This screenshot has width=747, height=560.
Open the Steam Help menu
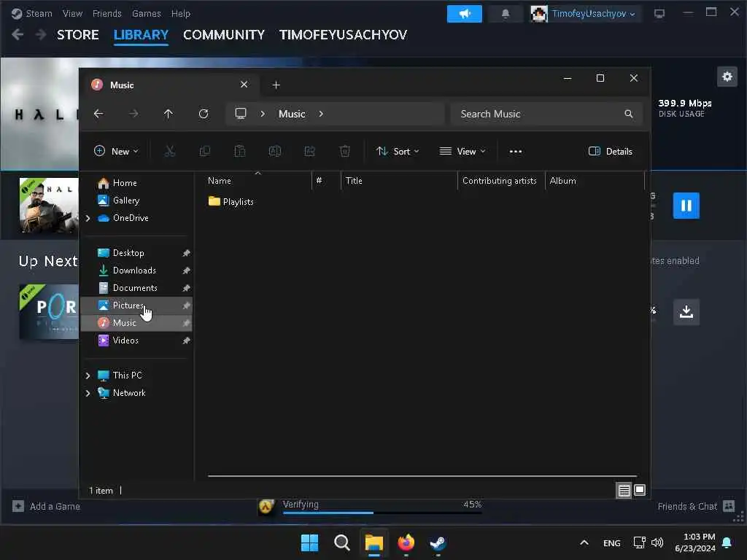[181, 13]
